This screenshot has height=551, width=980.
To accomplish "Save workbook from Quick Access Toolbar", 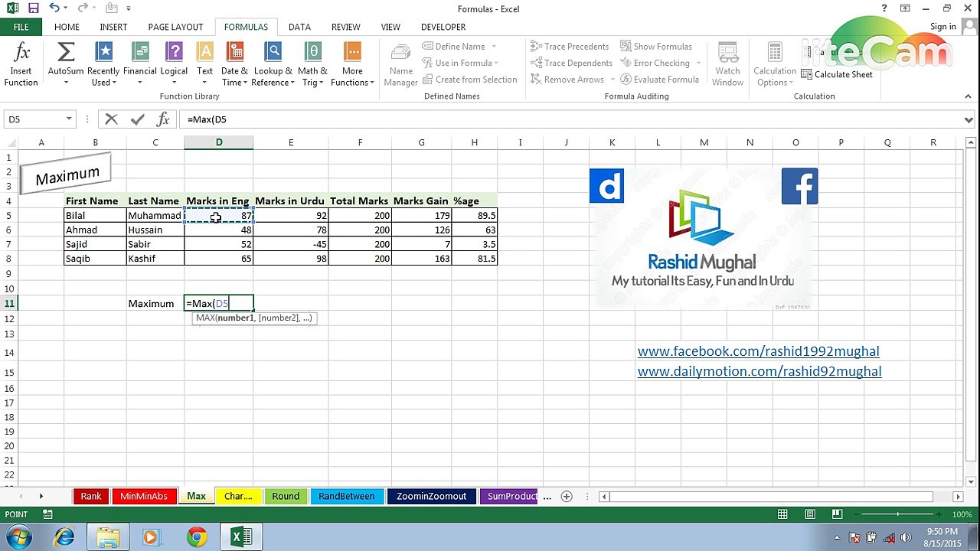I will pos(33,8).
